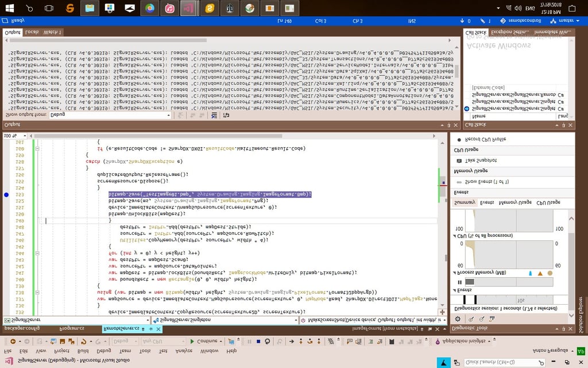Image resolution: width=588 pixels, height=368 pixels.
Task: Click the Step Out icon
Action: pos(319,342)
